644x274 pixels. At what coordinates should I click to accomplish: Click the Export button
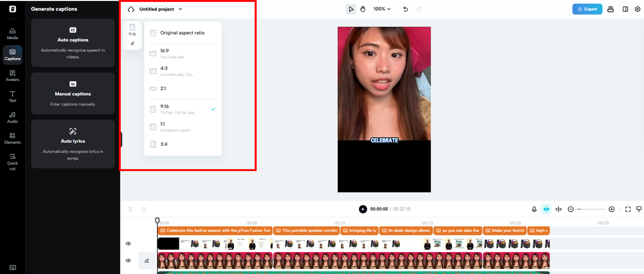587,9
